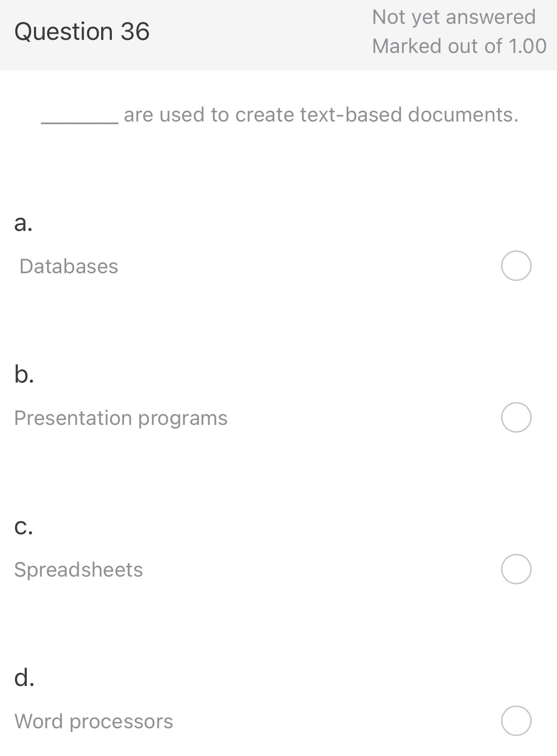Click the "Not yet answered" status text

[453, 18]
